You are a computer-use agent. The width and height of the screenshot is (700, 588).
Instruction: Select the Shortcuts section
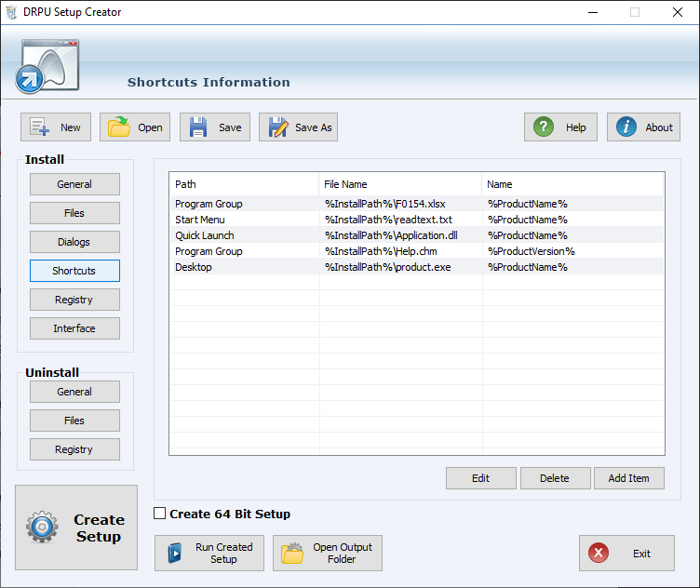tap(74, 271)
